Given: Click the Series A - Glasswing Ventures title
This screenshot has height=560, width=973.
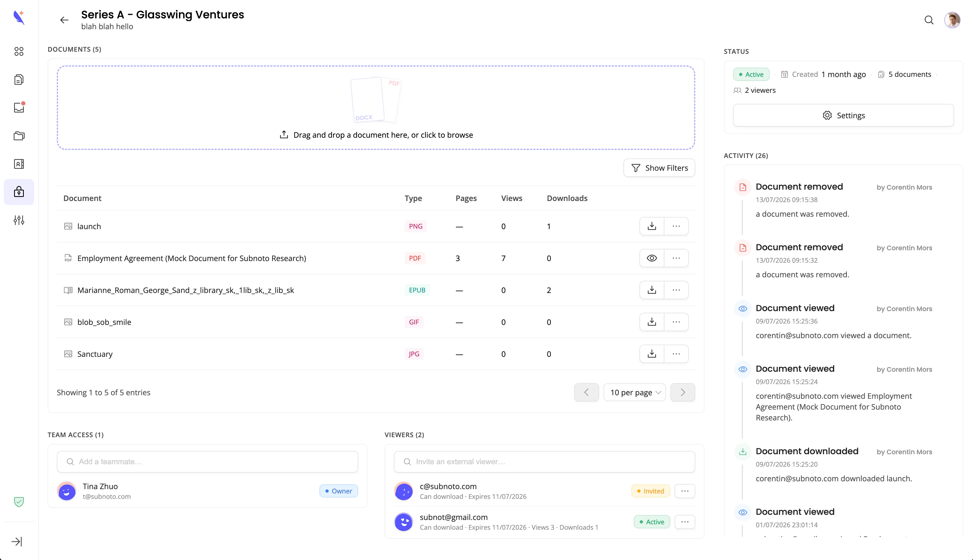Looking at the screenshot, I should [x=162, y=15].
